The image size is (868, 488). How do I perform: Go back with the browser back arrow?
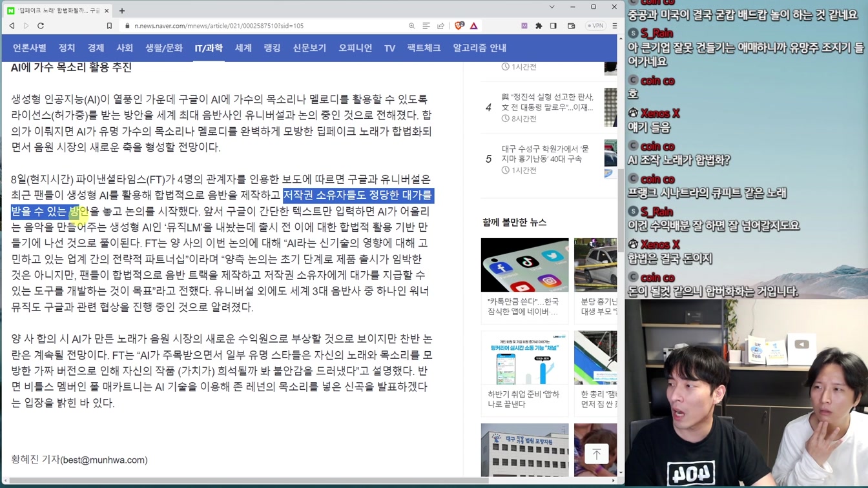tap(12, 26)
